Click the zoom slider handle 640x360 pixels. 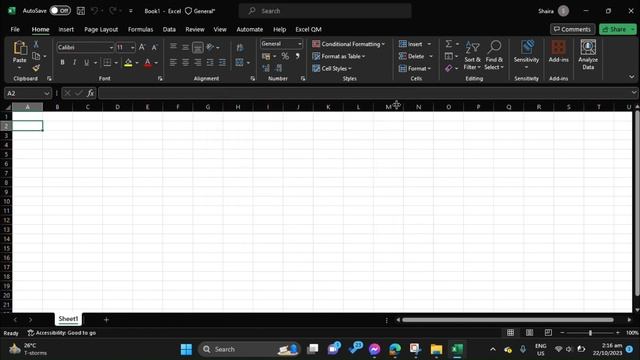click(590, 333)
